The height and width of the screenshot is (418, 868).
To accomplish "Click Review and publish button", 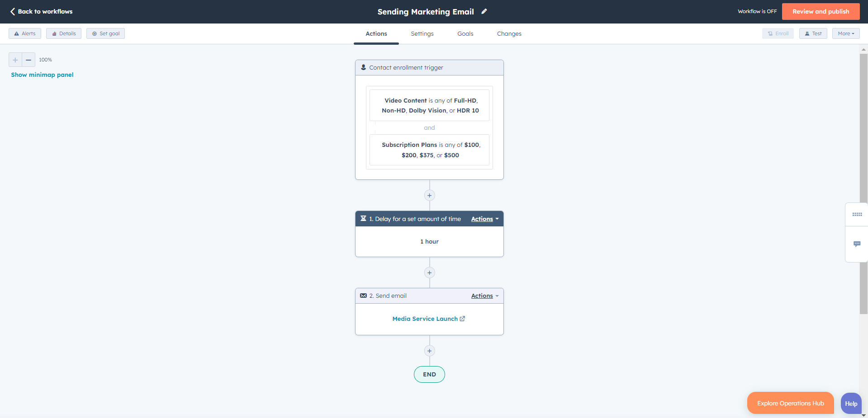I will (x=821, y=12).
